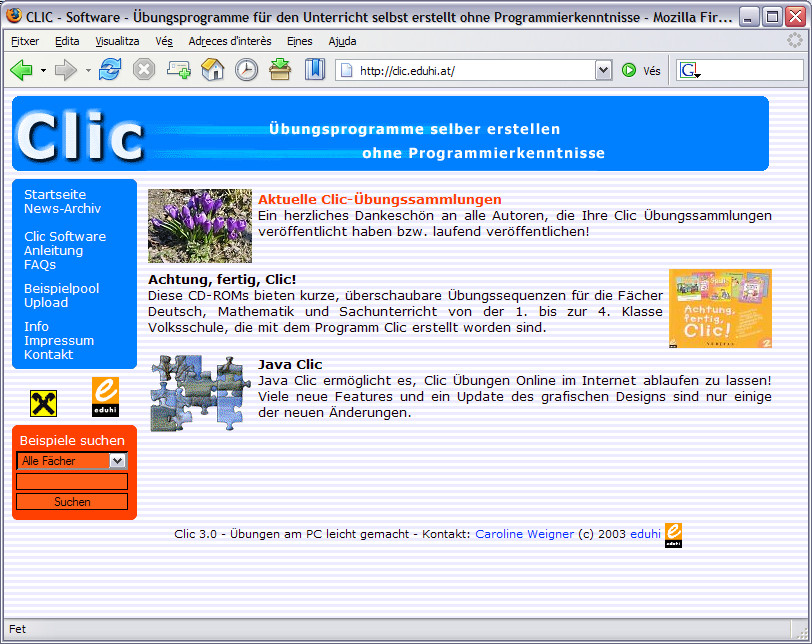Open the Fitxer menu
The height and width of the screenshot is (644, 812).
pyautogui.click(x=25, y=41)
